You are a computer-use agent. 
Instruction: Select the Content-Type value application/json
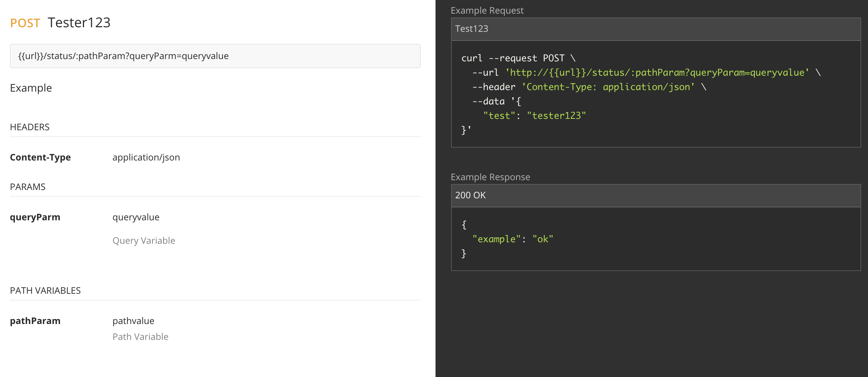click(146, 157)
